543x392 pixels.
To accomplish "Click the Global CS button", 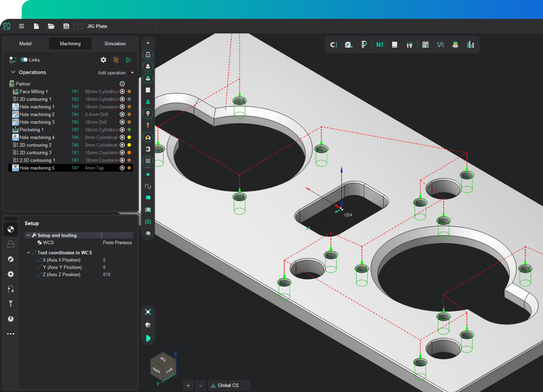I will (228, 385).
